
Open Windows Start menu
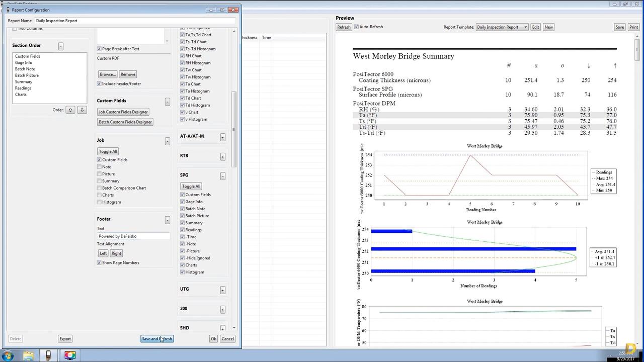(8, 356)
